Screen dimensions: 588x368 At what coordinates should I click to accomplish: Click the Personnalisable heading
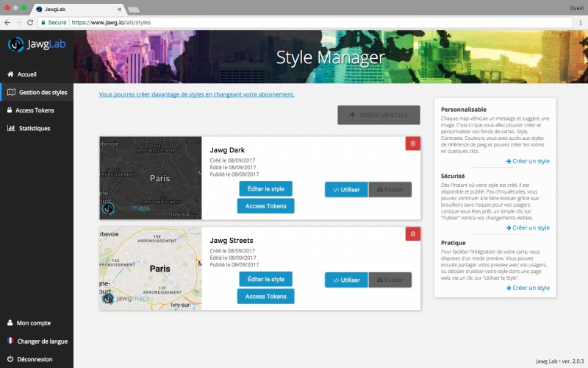pos(464,109)
